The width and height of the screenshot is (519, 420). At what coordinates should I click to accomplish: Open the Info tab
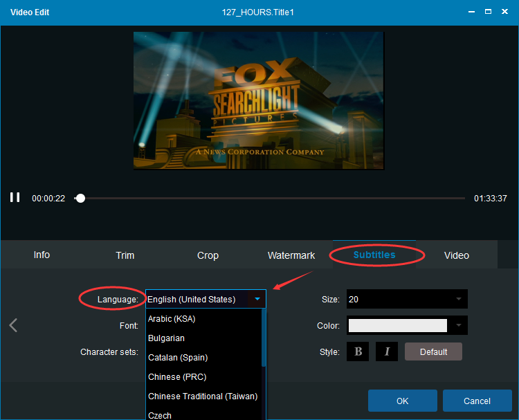tap(42, 255)
